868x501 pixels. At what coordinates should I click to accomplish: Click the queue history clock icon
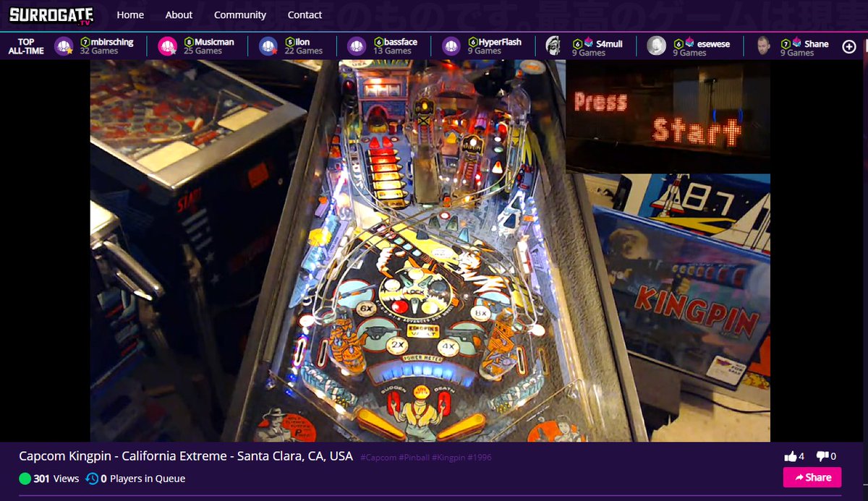pyautogui.click(x=92, y=479)
